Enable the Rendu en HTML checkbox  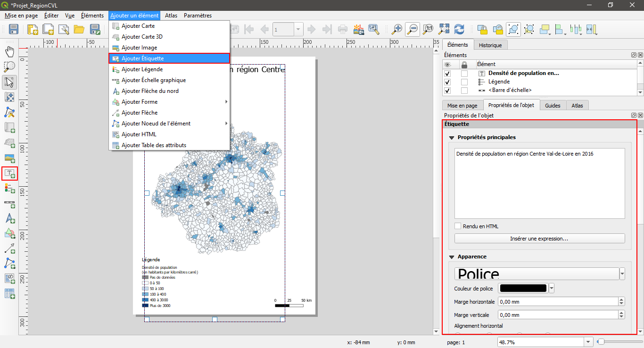[x=458, y=226]
